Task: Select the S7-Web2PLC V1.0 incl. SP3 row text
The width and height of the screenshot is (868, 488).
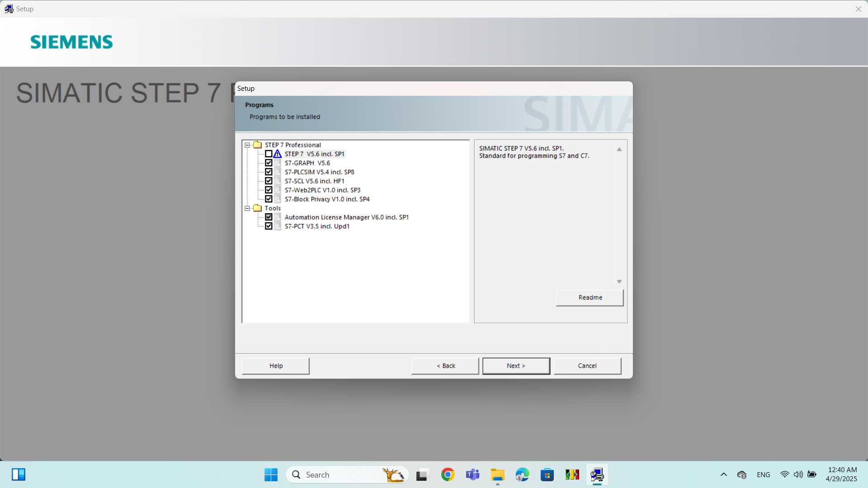Action: point(323,190)
